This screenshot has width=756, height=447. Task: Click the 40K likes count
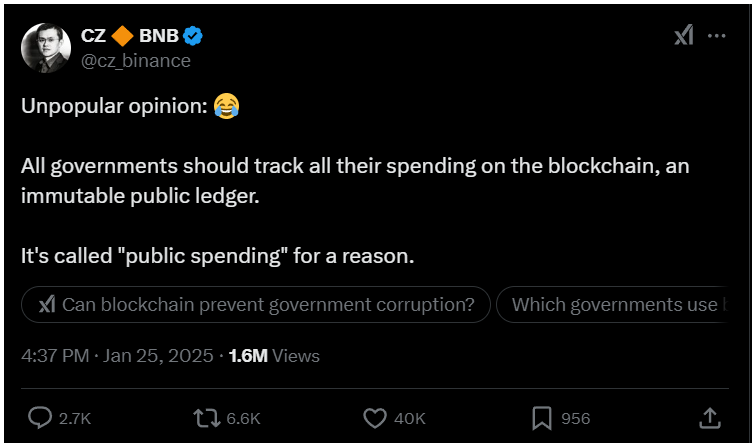[x=410, y=418]
